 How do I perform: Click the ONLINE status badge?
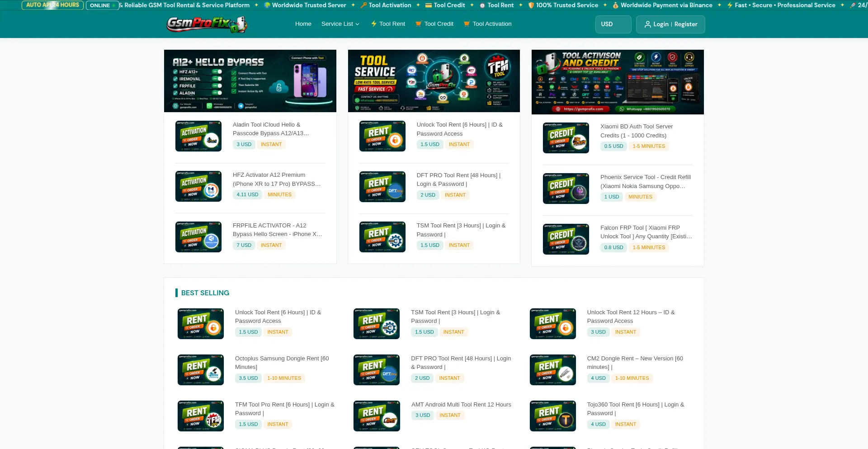pyautogui.click(x=102, y=5)
